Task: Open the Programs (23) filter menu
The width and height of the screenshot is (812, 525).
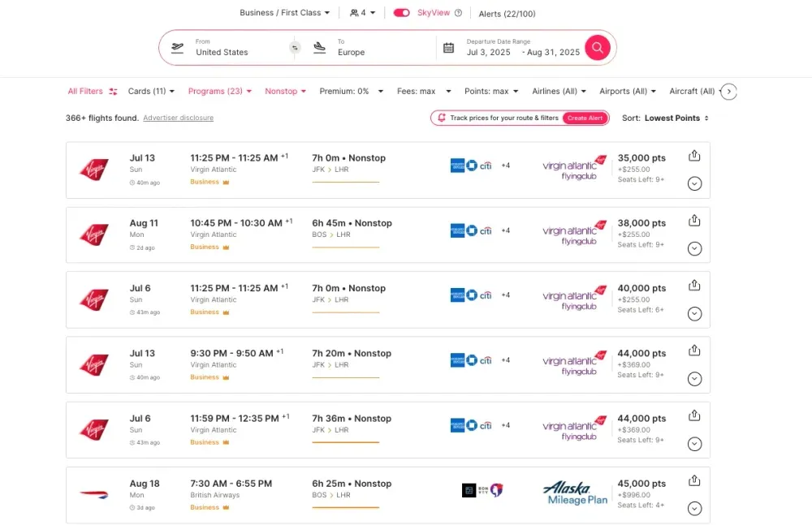Action: click(x=219, y=92)
